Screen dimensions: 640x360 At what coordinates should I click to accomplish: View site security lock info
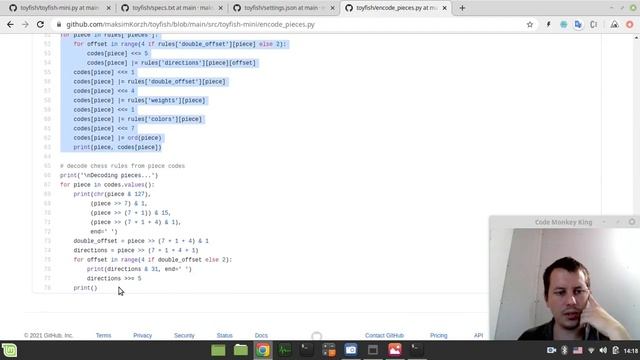59,24
